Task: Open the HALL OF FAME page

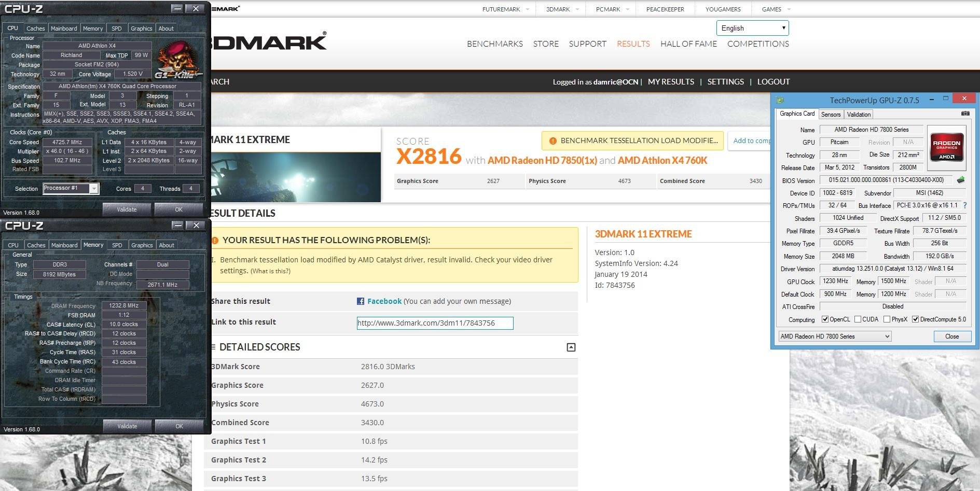Action: 688,44
